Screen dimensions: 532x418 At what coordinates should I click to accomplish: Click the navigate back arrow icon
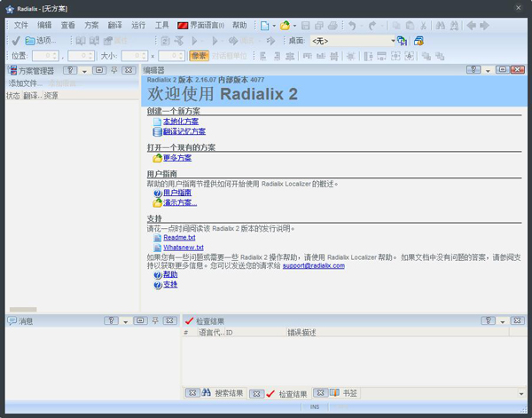pyautogui.click(x=472, y=26)
